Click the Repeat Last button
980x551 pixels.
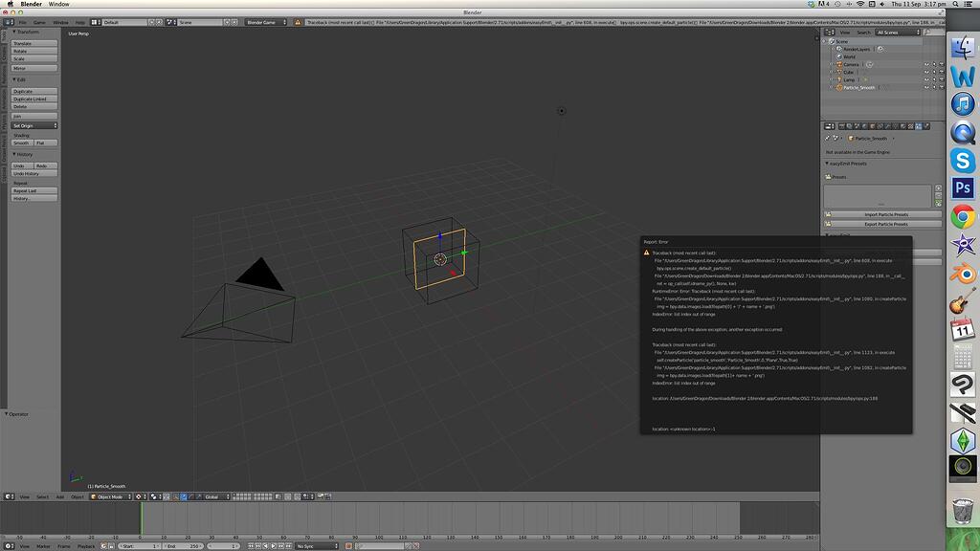click(34, 190)
